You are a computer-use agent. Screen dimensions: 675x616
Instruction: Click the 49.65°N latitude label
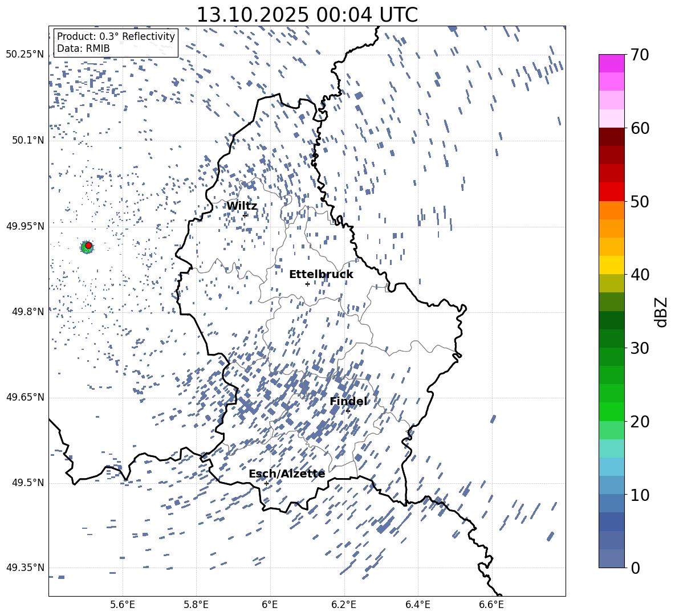tap(25, 397)
